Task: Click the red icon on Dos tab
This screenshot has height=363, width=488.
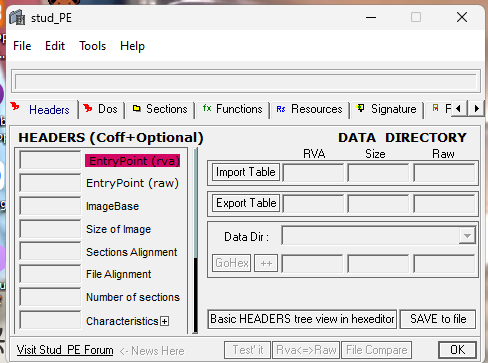Action: [88, 108]
